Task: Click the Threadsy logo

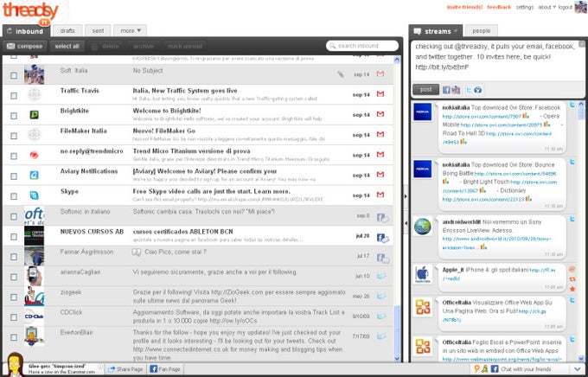Action: (x=31, y=12)
